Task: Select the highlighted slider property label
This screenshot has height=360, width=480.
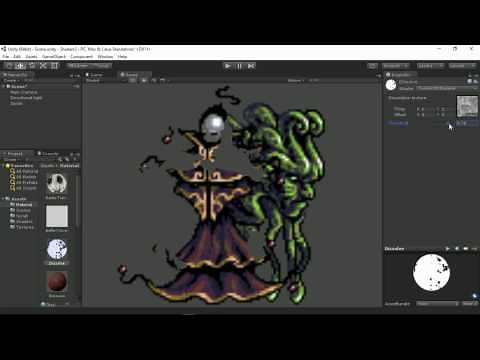Action: point(398,123)
